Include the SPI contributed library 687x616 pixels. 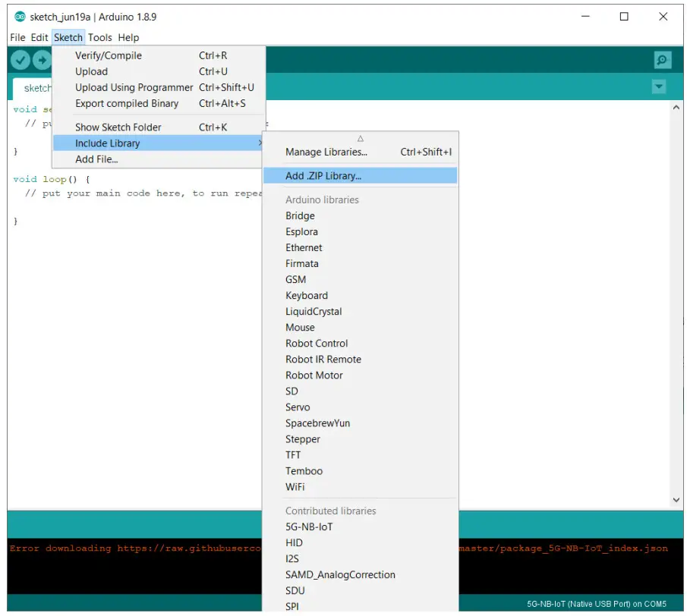(x=293, y=605)
